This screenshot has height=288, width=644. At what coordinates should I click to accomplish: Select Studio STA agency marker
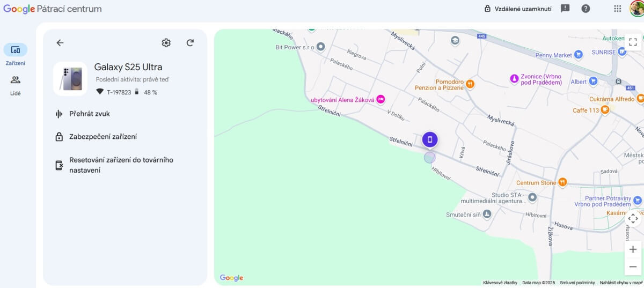tap(532, 197)
